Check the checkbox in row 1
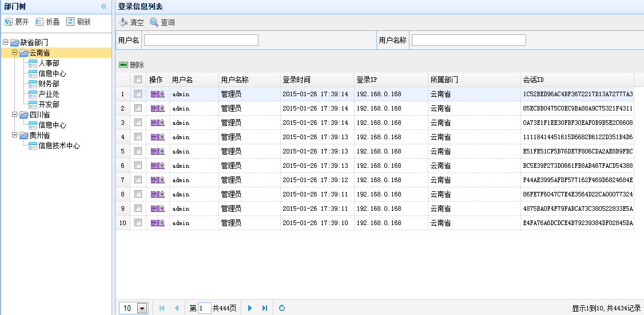Screen dimensions: 644x315 (x=138, y=94)
